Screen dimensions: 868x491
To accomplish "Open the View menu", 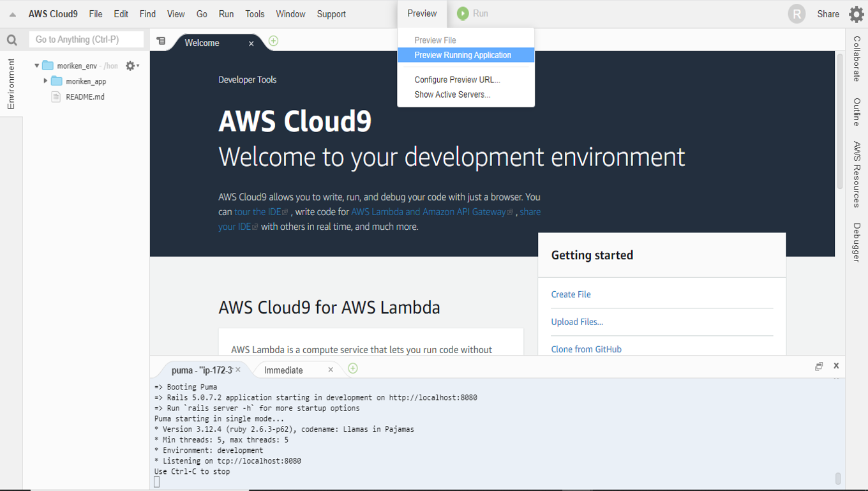I will pyautogui.click(x=176, y=14).
